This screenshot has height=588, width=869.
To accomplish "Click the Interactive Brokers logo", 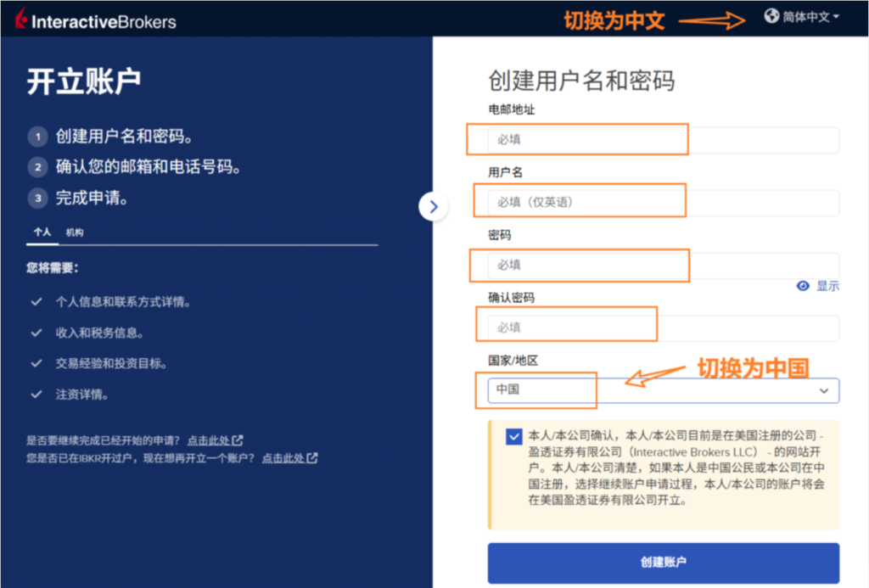I will 95,20.
